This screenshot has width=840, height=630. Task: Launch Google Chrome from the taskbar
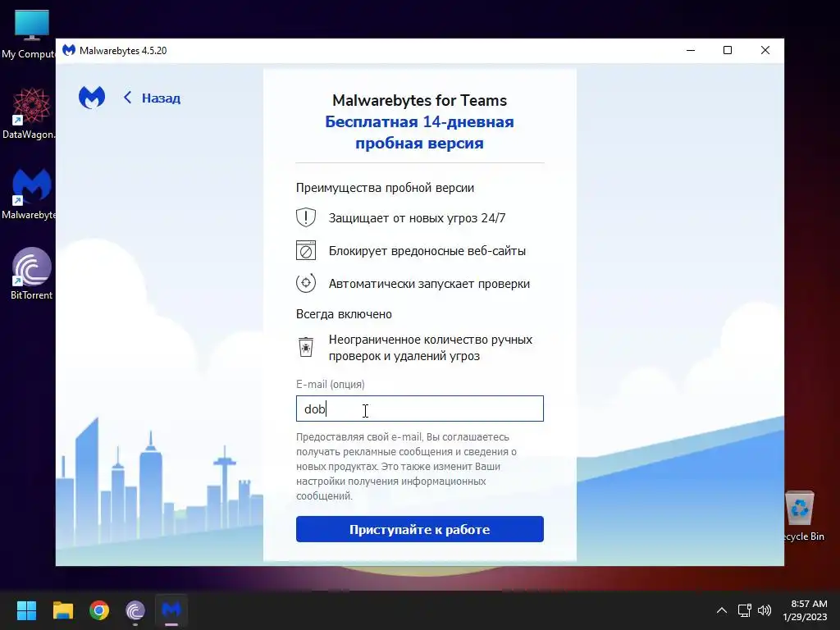pyautogui.click(x=99, y=610)
